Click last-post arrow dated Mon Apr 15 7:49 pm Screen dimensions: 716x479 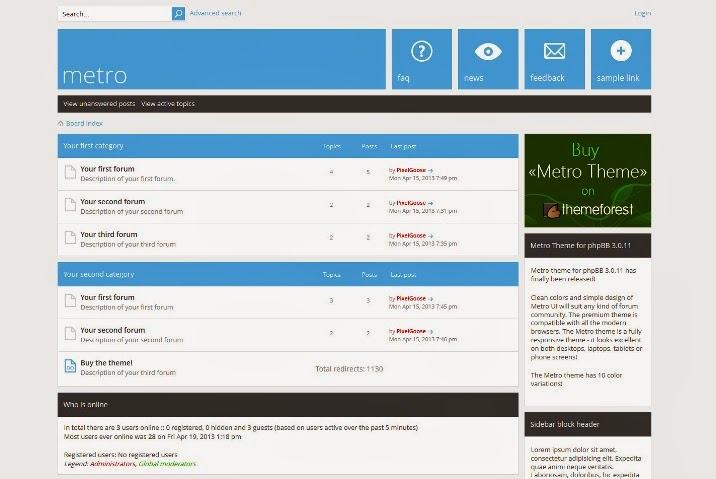[431, 170]
